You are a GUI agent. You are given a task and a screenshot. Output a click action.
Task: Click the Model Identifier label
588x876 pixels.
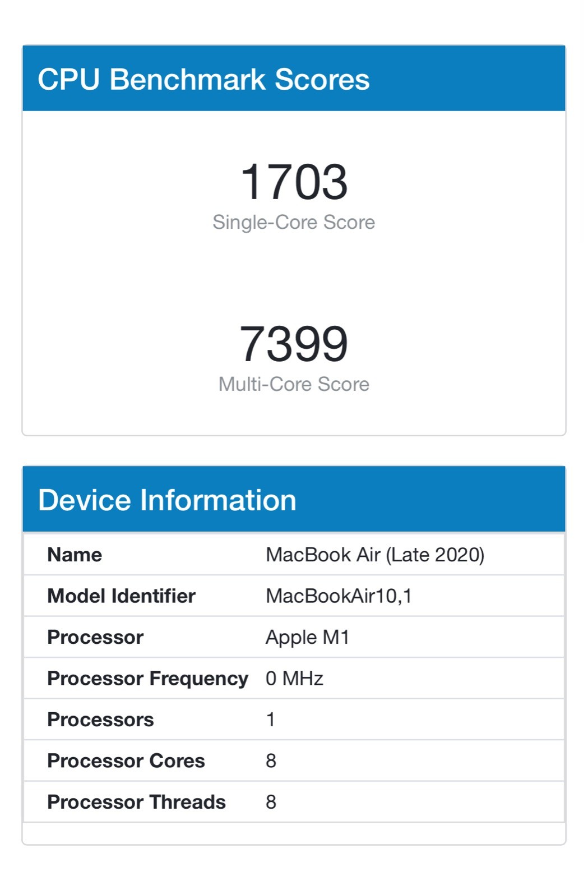click(122, 596)
